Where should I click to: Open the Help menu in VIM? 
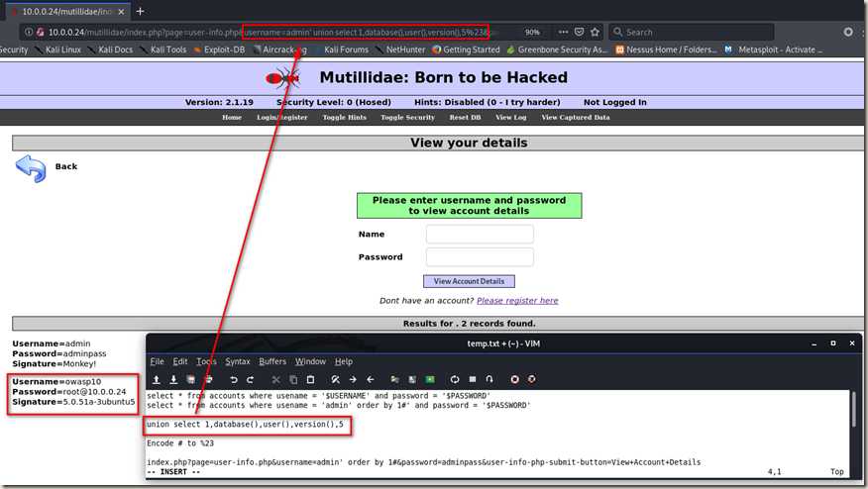(343, 361)
